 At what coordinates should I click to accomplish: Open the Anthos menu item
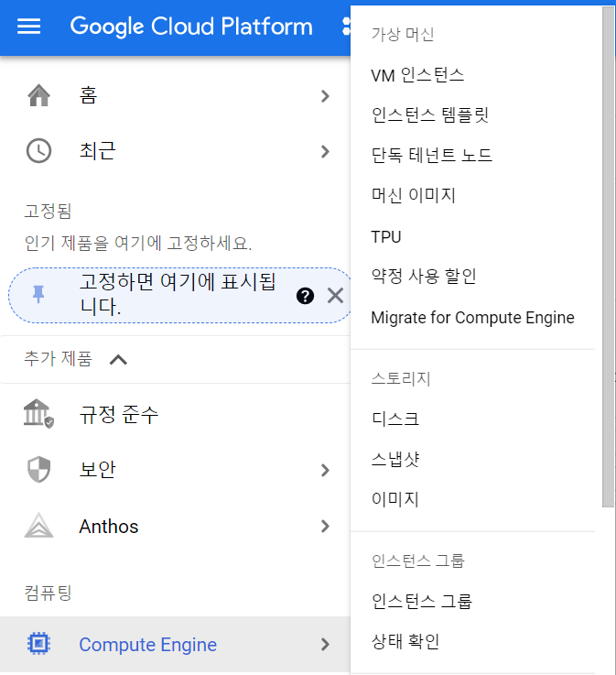point(175,526)
